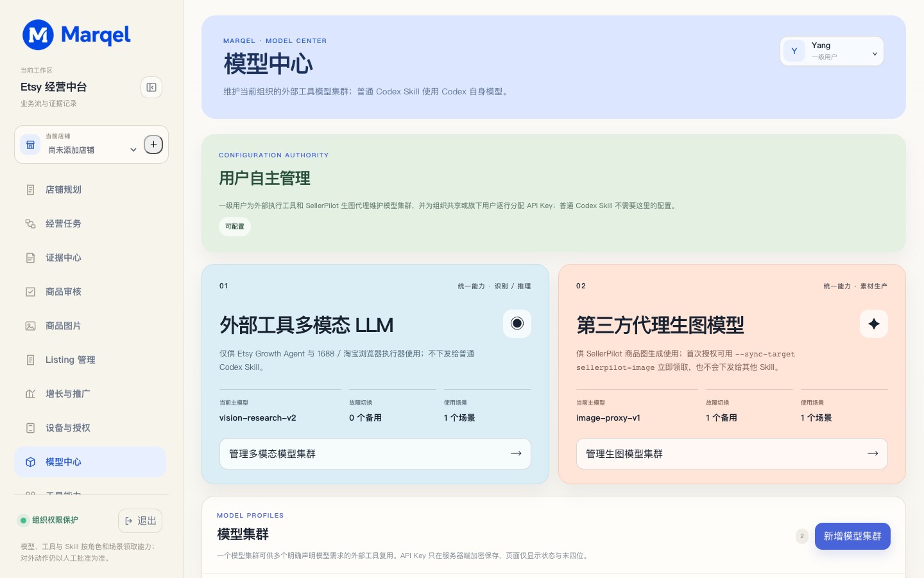Viewport: 924px width, 578px height.
Task: Click the 可配置 badge
Action: point(235,227)
